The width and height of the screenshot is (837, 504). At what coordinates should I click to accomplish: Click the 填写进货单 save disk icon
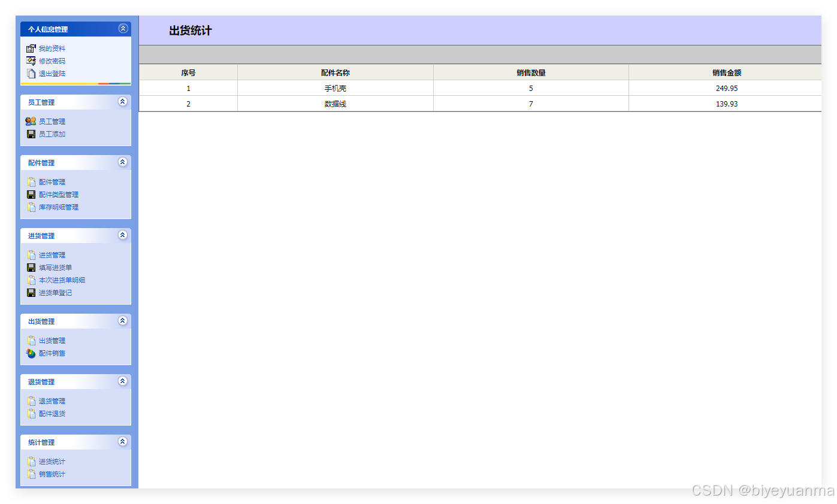coord(31,267)
